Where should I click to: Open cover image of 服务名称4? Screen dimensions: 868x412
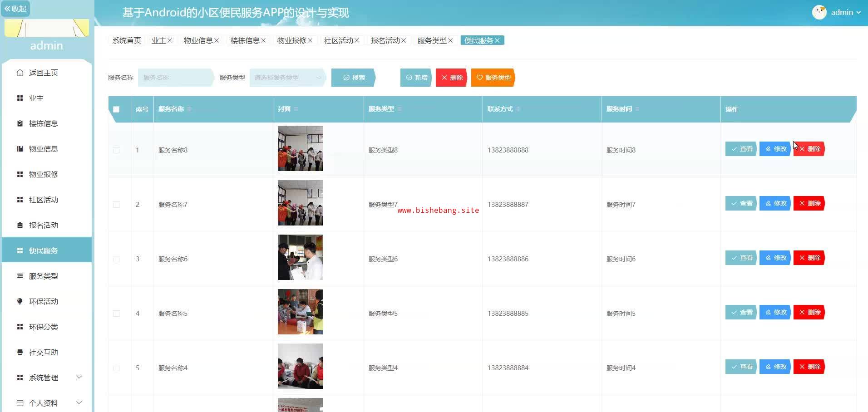point(301,366)
